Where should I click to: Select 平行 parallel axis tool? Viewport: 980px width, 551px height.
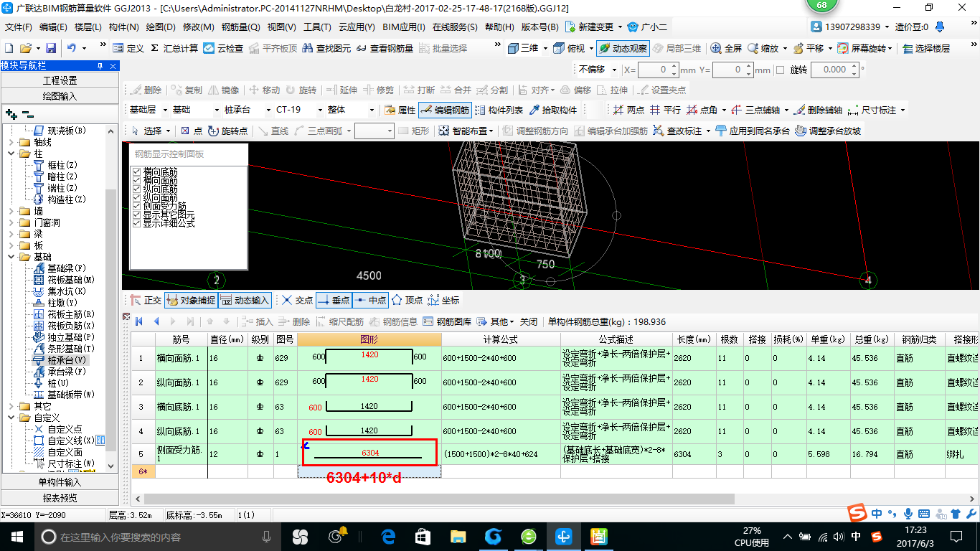tap(665, 110)
